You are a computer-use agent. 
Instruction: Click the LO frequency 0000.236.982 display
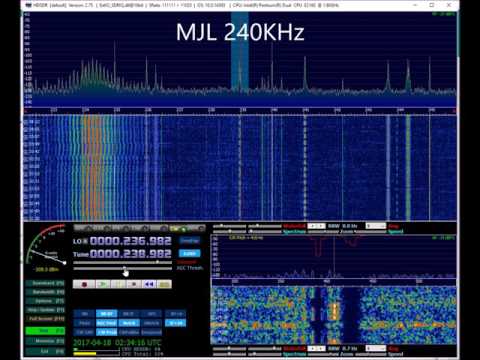[130, 241]
